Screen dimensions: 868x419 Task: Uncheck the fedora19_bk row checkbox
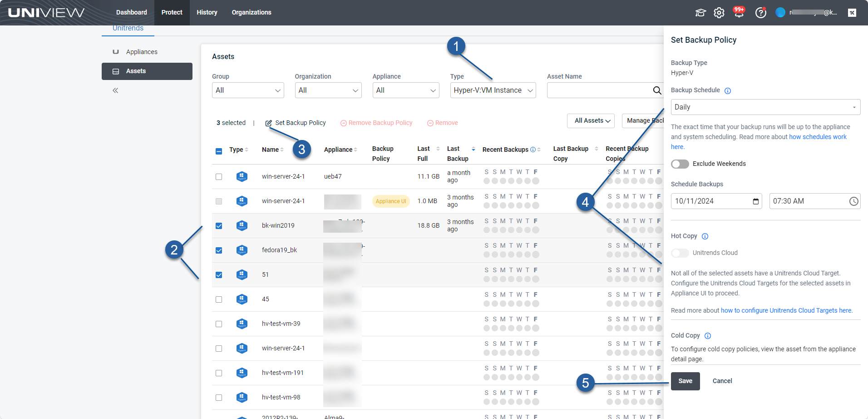219,250
